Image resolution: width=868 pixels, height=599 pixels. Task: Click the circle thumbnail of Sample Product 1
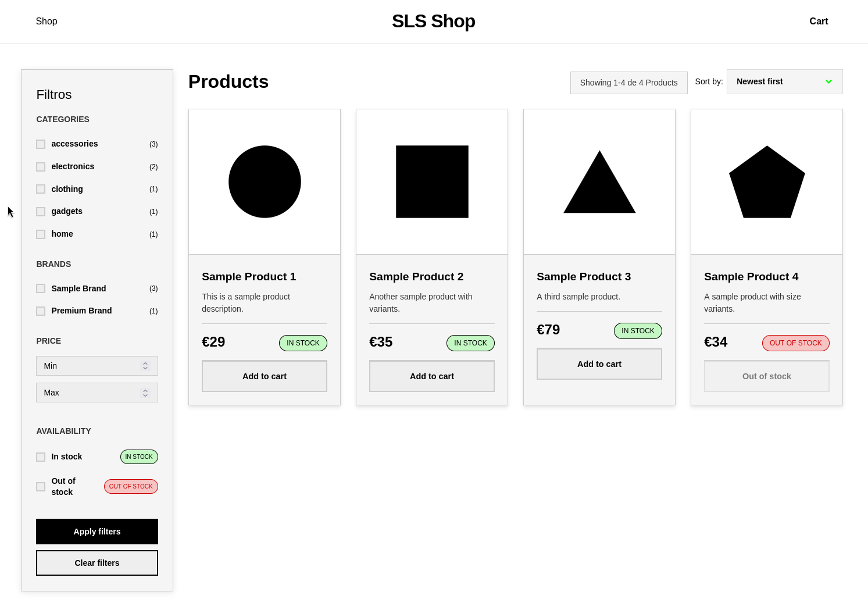coord(265,181)
